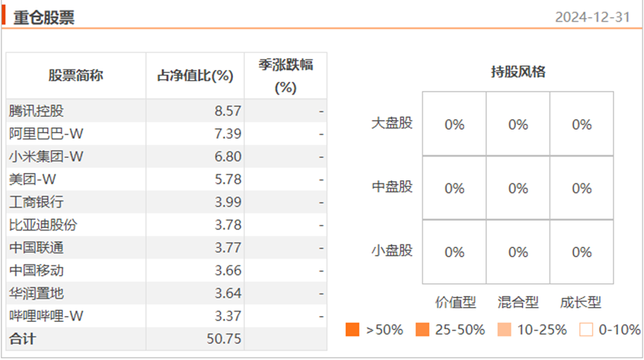Image resolution: width=644 pixels, height=360 pixels.
Task: Open the 阿里巴巴-W stock entry
Action: coord(45,134)
